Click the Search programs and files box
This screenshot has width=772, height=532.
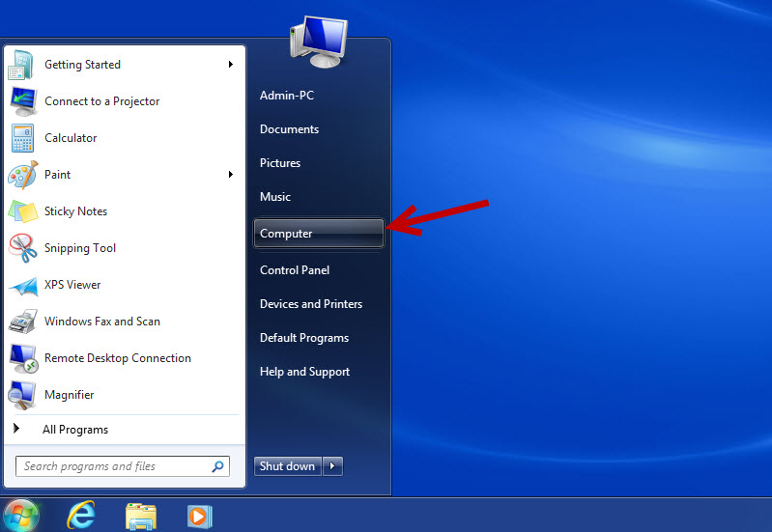pyautogui.click(x=114, y=466)
